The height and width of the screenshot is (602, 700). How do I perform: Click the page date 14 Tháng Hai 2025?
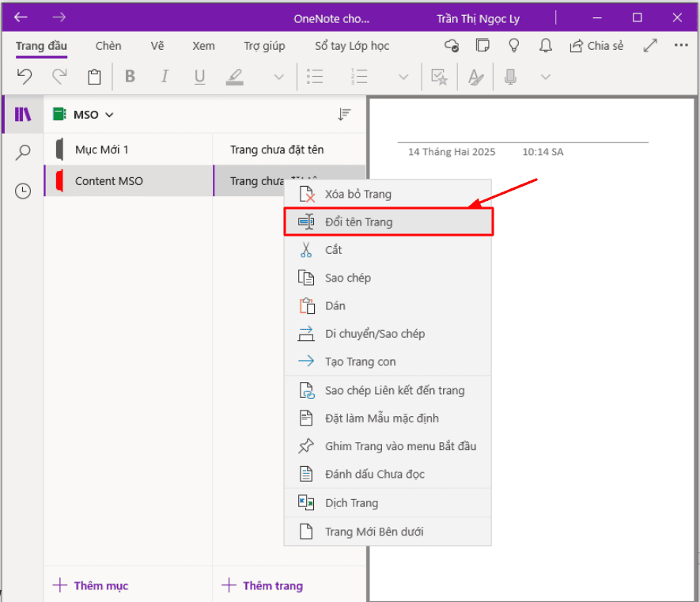click(x=452, y=152)
